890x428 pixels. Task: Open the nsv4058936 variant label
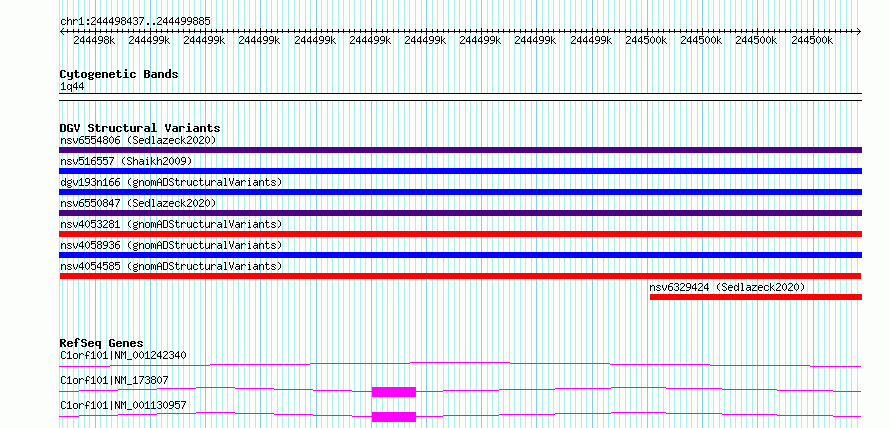pyautogui.click(x=171, y=245)
